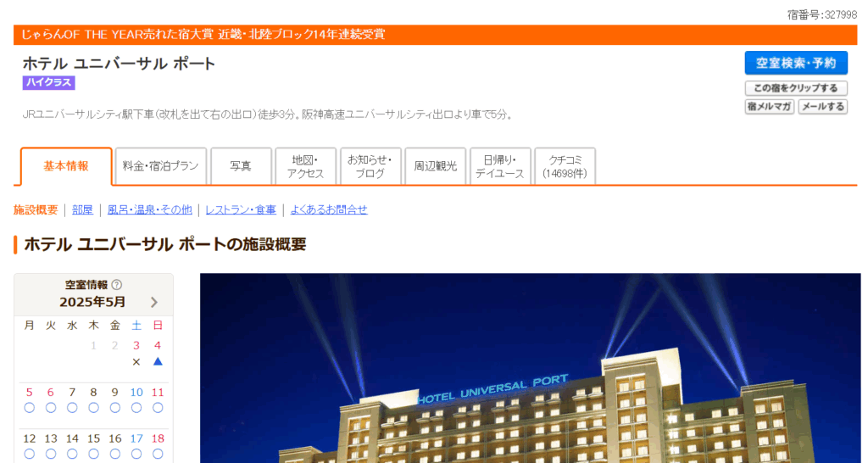Click the availability circle under May 5
This screenshot has height=463, width=868.
[x=30, y=408]
